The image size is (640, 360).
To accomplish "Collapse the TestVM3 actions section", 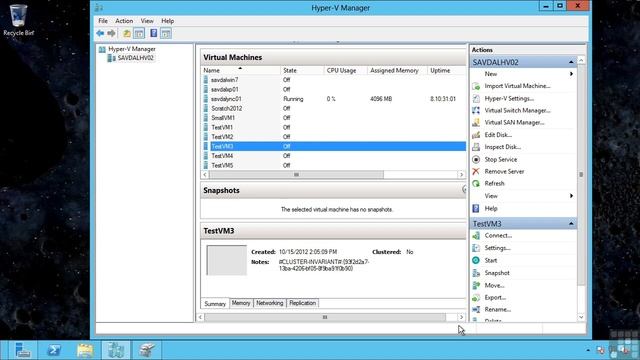I will coord(571,224).
